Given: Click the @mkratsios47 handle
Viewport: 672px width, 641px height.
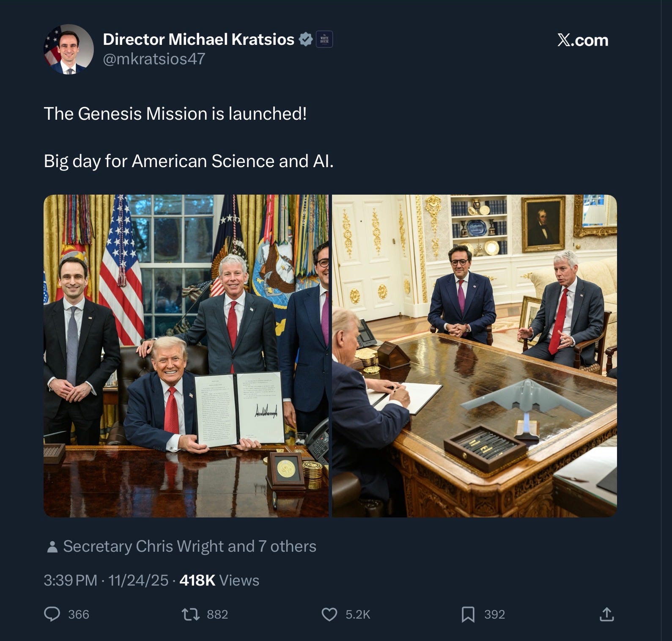Looking at the screenshot, I should 154,59.
